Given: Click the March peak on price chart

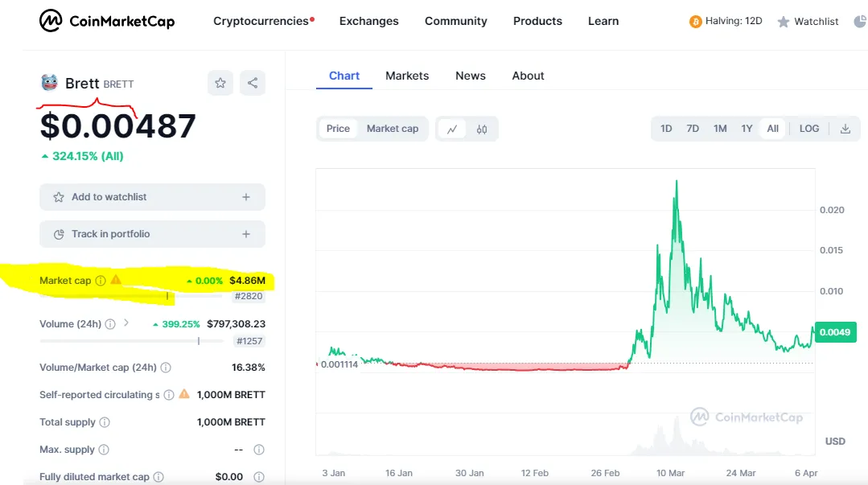Looking at the screenshot, I should pyautogui.click(x=677, y=182).
